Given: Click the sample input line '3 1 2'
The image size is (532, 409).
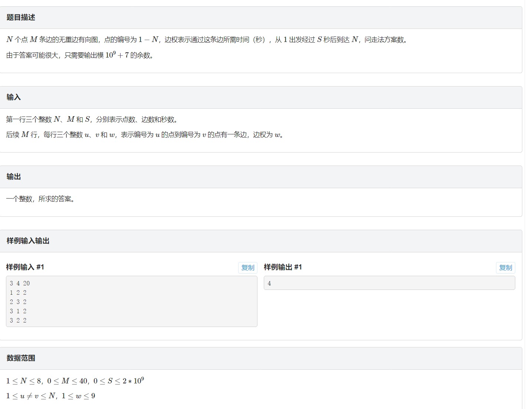Looking at the screenshot, I should [18, 311].
